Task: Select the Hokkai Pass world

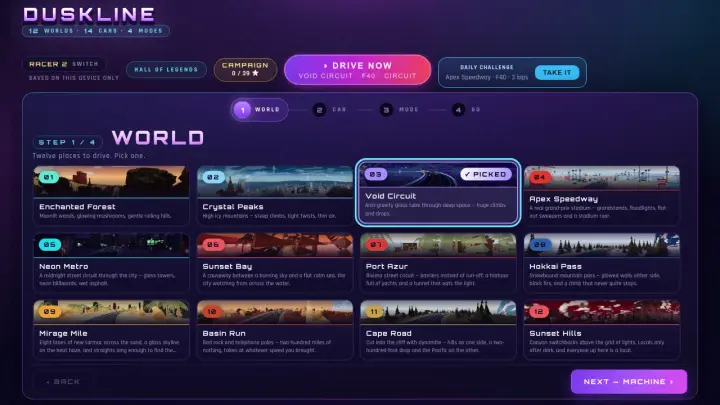Action: 602,262
